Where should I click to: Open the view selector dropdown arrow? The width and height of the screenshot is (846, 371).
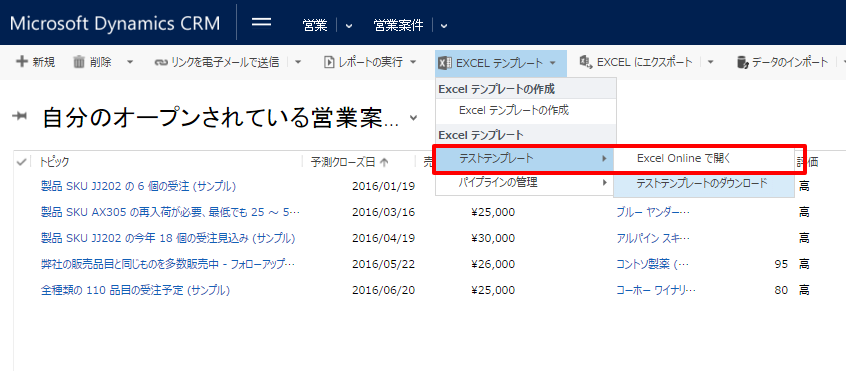[413, 118]
